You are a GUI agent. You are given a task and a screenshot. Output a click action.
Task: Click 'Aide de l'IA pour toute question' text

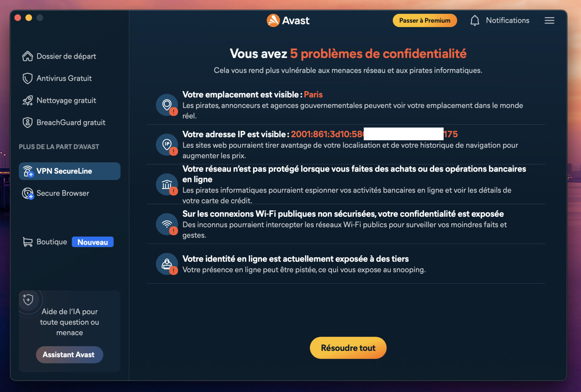pyautogui.click(x=70, y=322)
